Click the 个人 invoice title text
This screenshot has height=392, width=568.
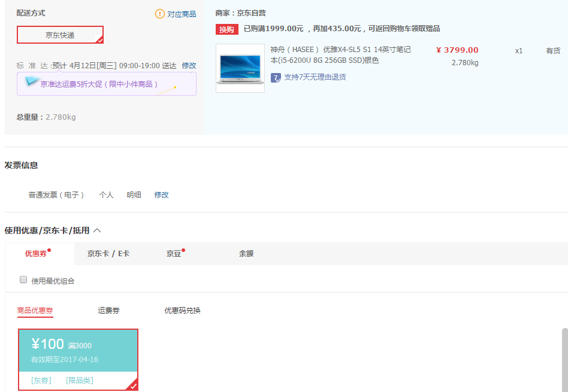pyautogui.click(x=106, y=195)
